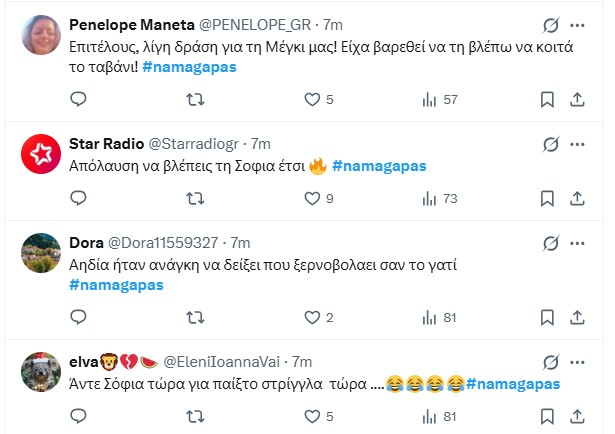Viewport: 615px width, 434px height.
Task: Retweet Star Radio's post
Action: pyautogui.click(x=196, y=198)
